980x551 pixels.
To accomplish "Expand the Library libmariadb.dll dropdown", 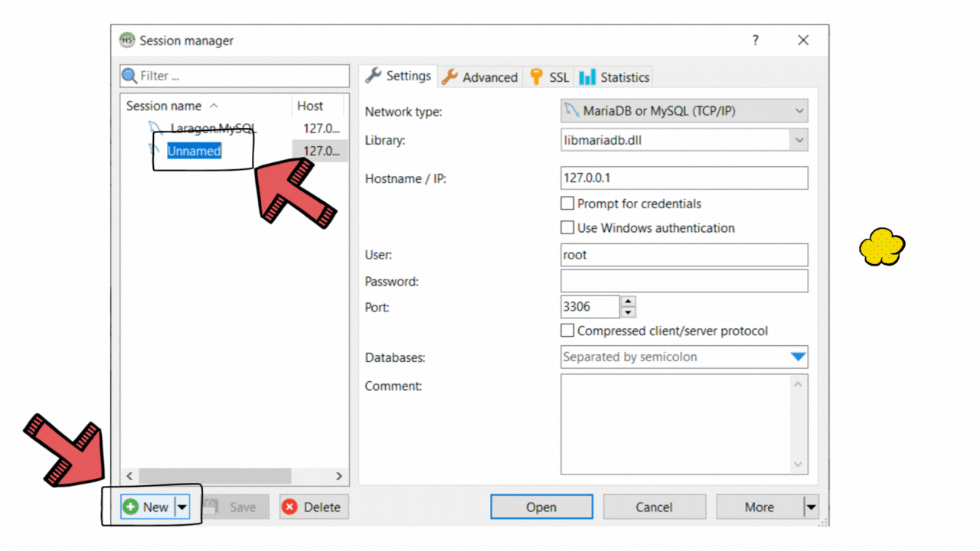I will point(799,140).
